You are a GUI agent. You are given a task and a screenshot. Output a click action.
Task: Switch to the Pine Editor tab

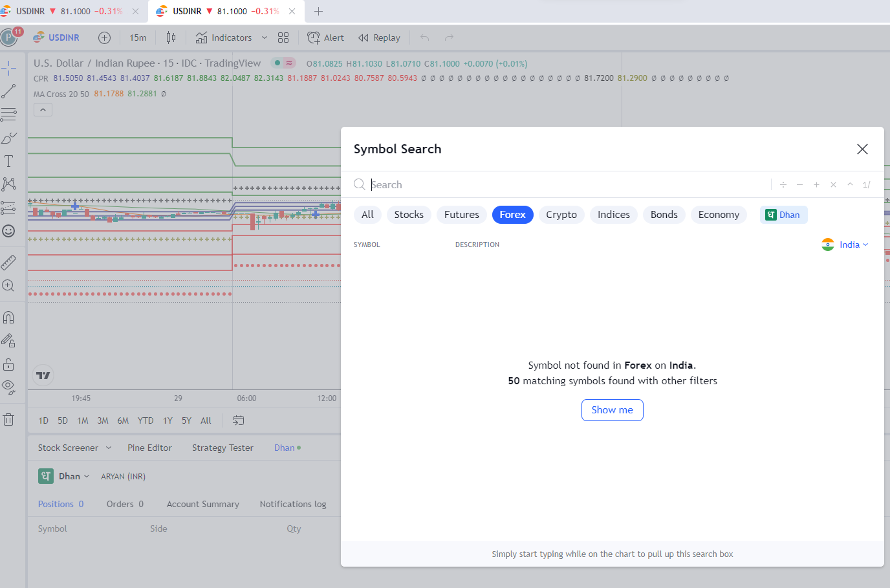(149, 448)
